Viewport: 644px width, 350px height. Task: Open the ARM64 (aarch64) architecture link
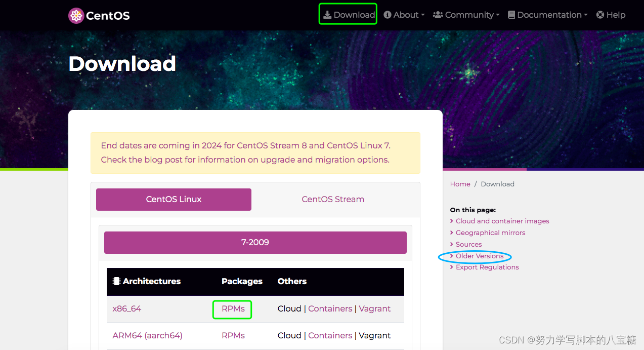coord(147,335)
